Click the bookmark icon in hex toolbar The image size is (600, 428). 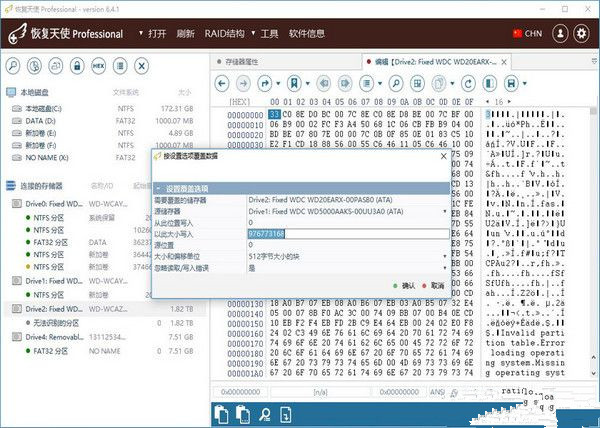point(294,83)
